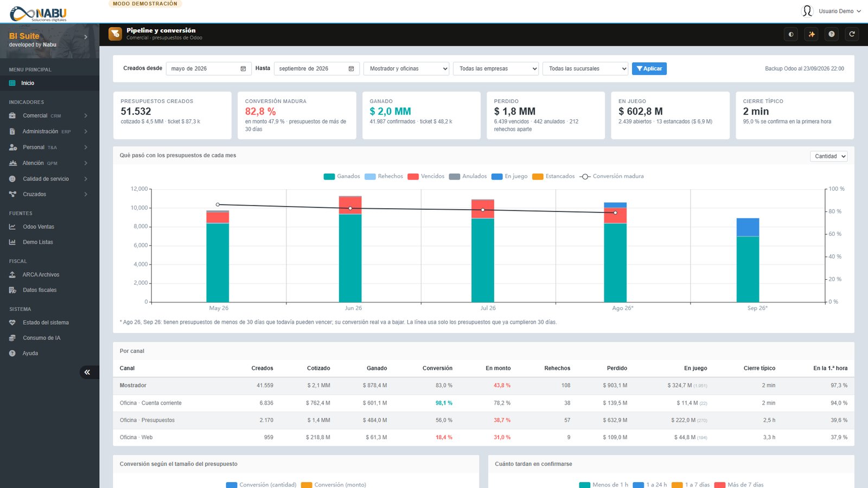Expand Administración ERP menu
Viewport: 868px width, 488px height.
coord(49,131)
